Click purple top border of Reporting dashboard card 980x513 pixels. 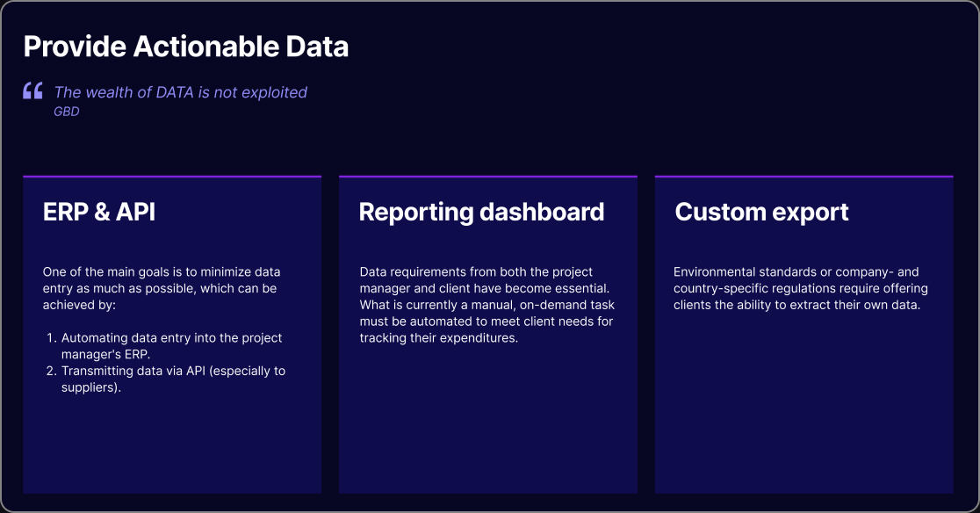click(488, 177)
